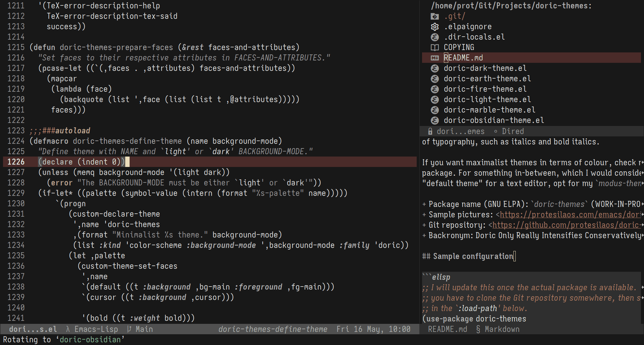Click the Package name (GNU ELPA) bullet
The image size is (644, 345).
tap(532, 204)
